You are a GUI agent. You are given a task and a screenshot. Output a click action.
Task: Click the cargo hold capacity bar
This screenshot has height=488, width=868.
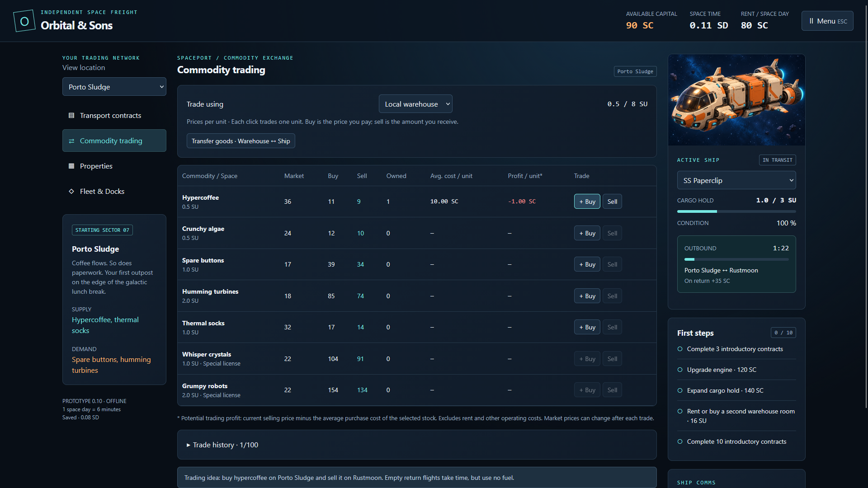[x=736, y=211]
